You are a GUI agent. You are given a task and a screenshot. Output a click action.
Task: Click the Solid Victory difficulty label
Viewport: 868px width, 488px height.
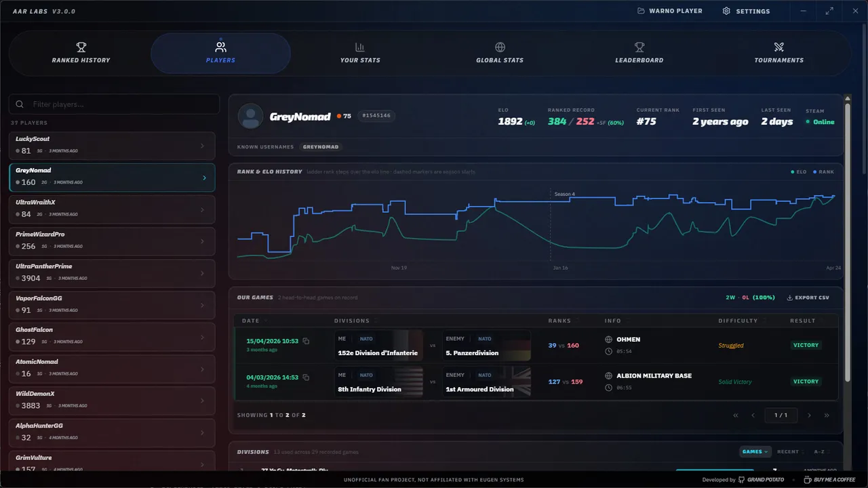coord(735,382)
